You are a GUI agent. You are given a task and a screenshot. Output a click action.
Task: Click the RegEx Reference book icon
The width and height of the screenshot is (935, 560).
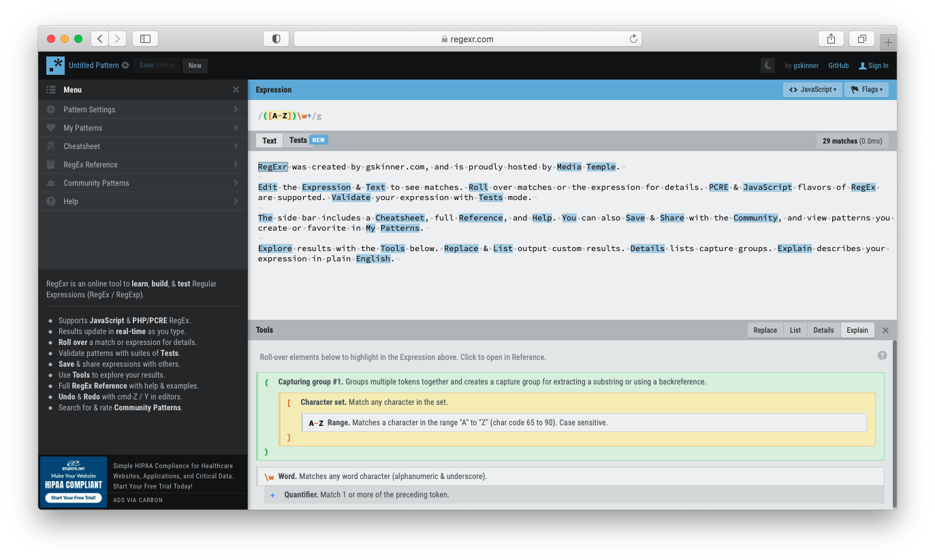coord(51,165)
